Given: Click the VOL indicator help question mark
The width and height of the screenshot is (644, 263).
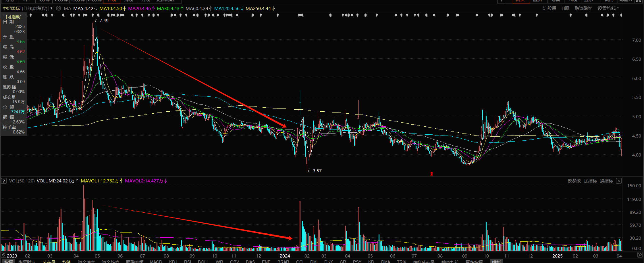Looking at the screenshot, I should (4, 181).
